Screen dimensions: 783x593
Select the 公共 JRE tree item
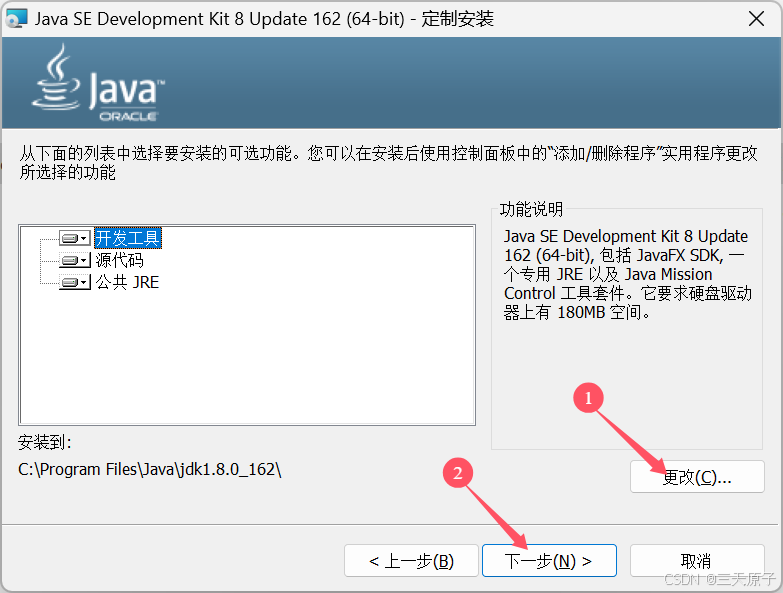pyautogui.click(x=127, y=282)
